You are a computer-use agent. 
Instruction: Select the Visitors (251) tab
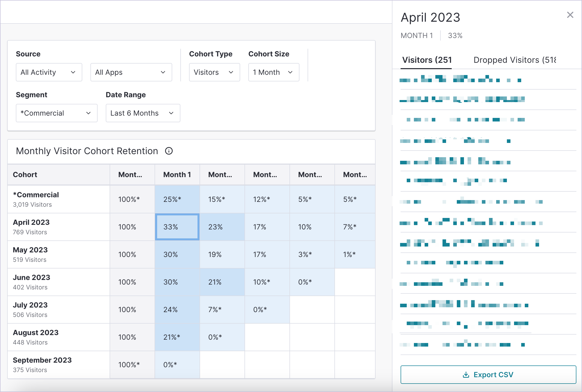point(426,60)
